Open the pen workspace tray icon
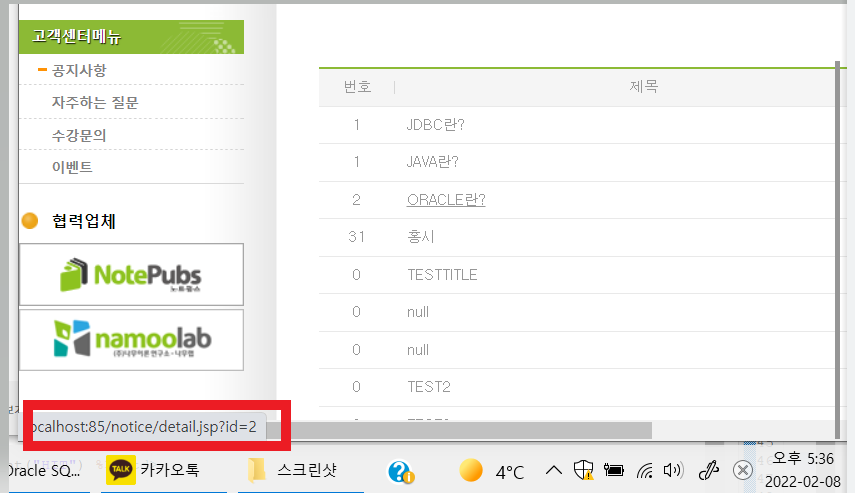855x493 pixels. pyautogui.click(x=709, y=470)
